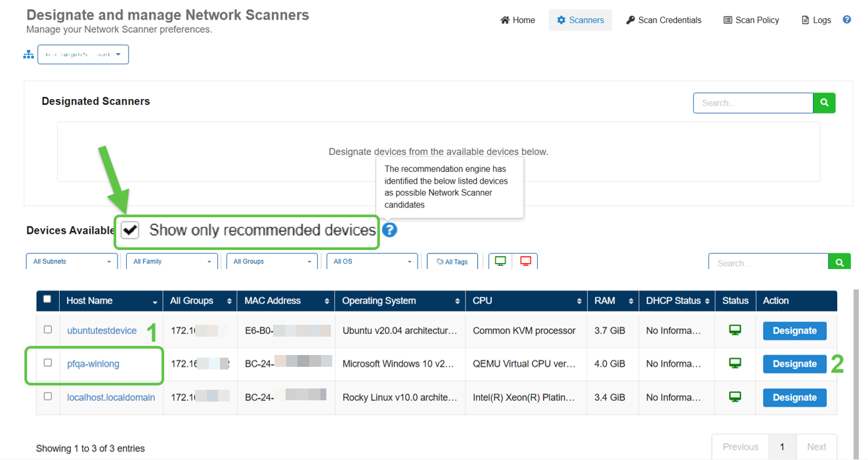Run search in Designated Scanners with green magnifier

click(824, 102)
